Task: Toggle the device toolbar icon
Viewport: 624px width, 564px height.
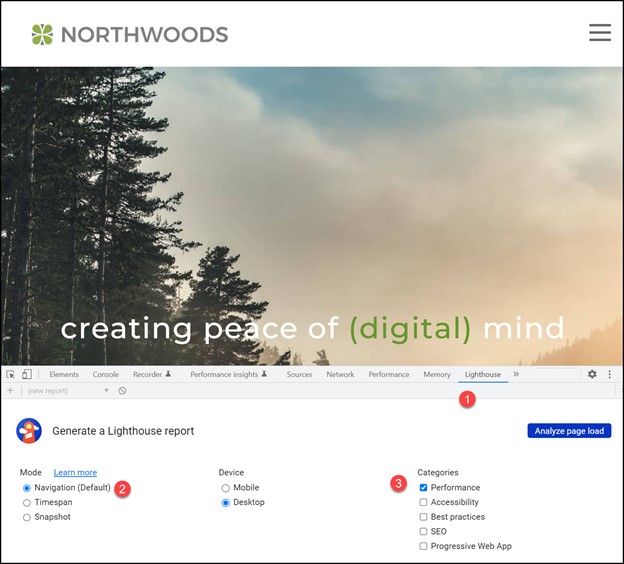Action: point(27,374)
